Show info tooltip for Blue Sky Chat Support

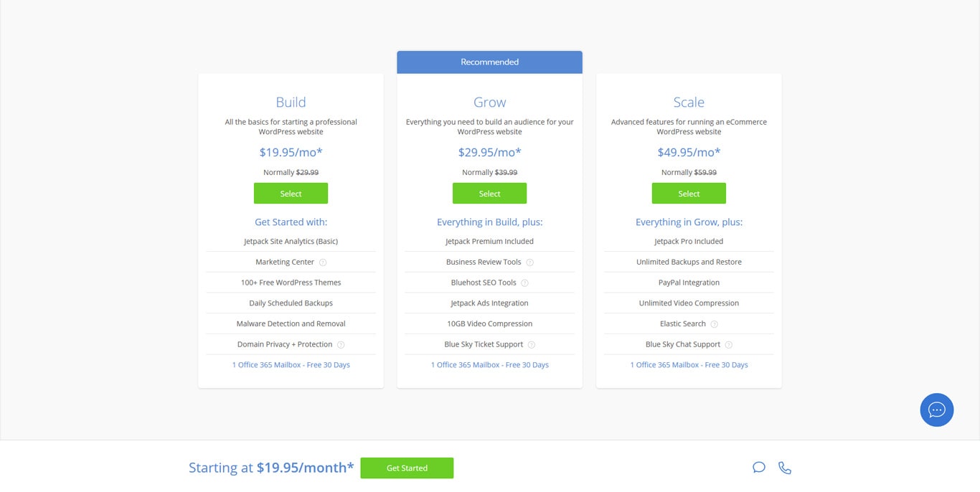(728, 345)
